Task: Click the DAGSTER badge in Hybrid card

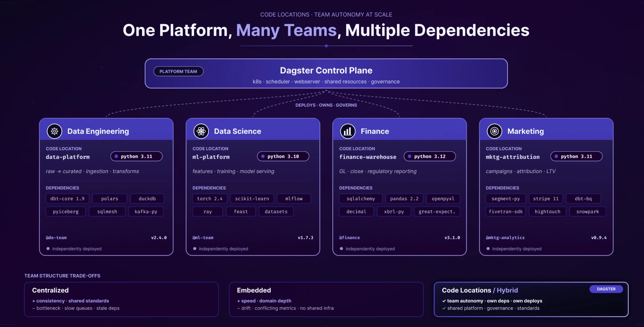Action: (606, 289)
